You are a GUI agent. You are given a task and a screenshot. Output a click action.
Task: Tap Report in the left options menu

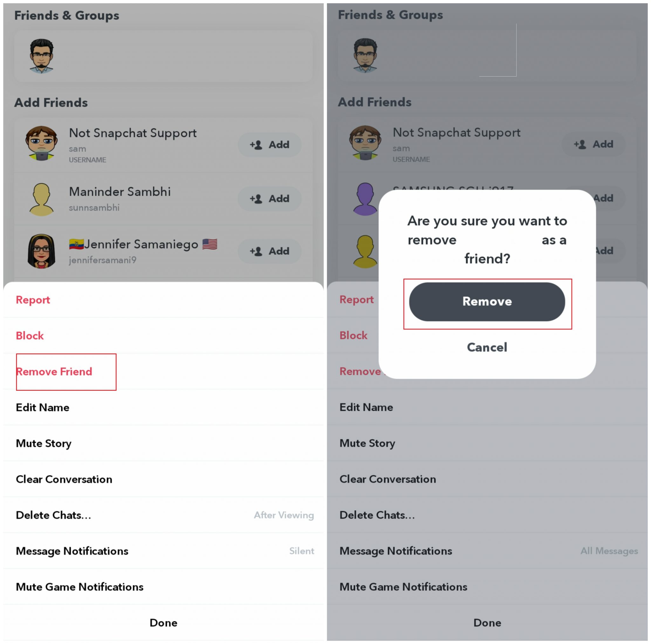pos(163,300)
